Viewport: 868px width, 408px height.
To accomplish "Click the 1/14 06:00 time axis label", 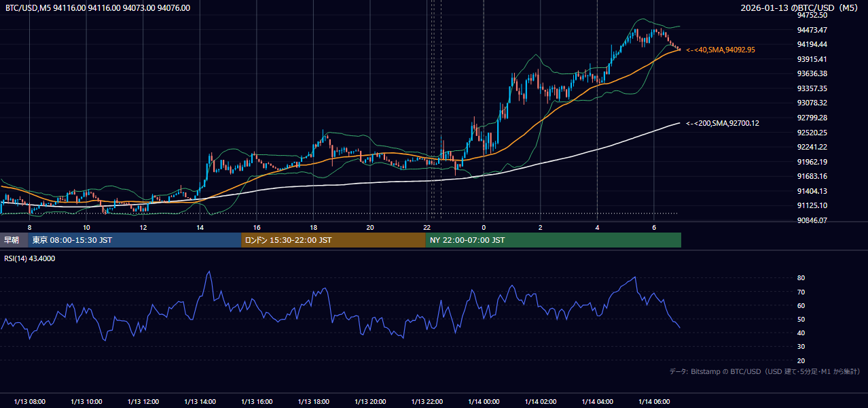I will click(x=653, y=402).
